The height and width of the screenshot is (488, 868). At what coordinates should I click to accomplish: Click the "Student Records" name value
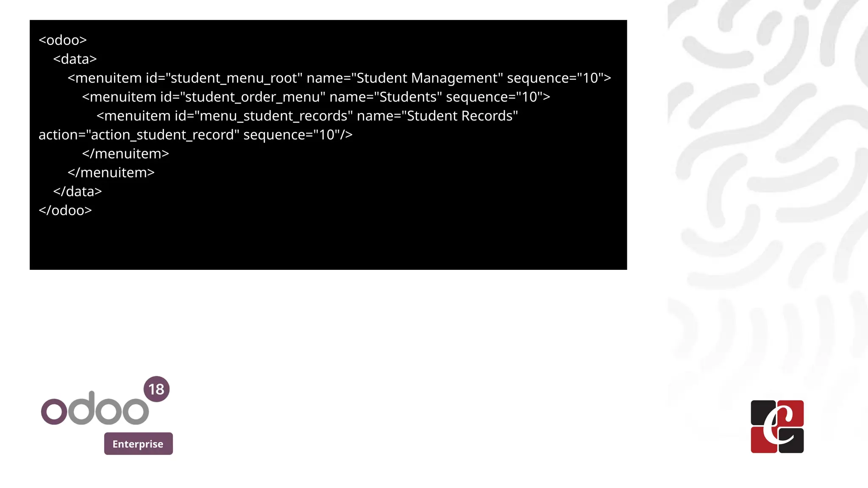pos(460,116)
